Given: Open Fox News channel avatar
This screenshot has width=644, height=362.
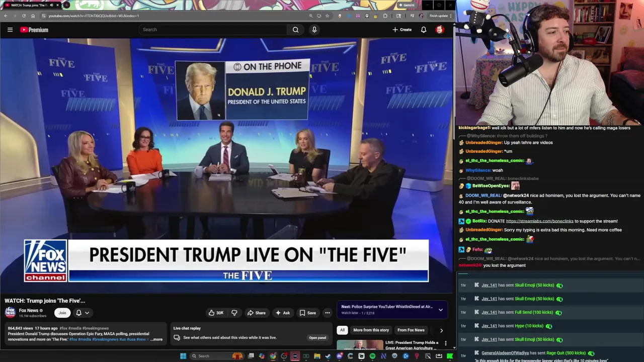Looking at the screenshot, I should 10,313.
